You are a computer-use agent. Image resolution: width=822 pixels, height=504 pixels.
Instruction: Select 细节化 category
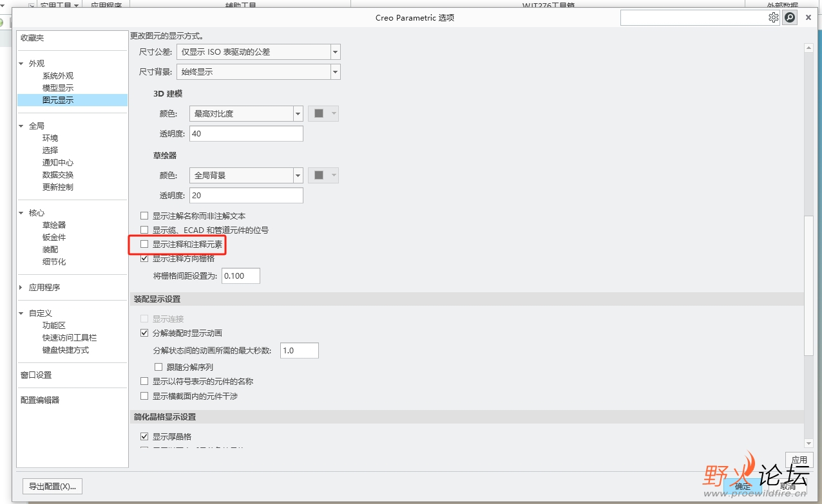coord(54,262)
